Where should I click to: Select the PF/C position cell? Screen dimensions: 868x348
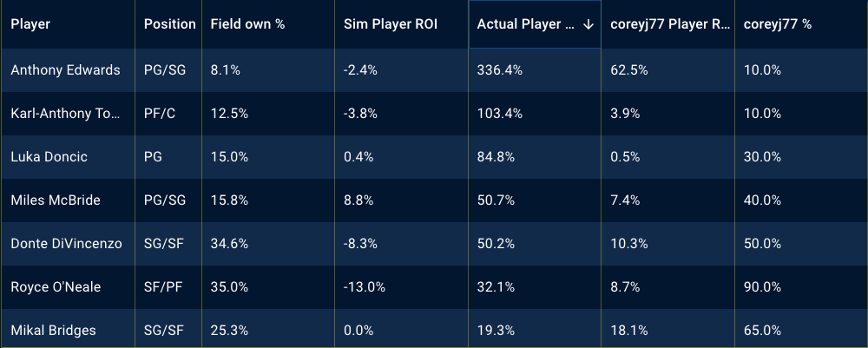pos(161,114)
